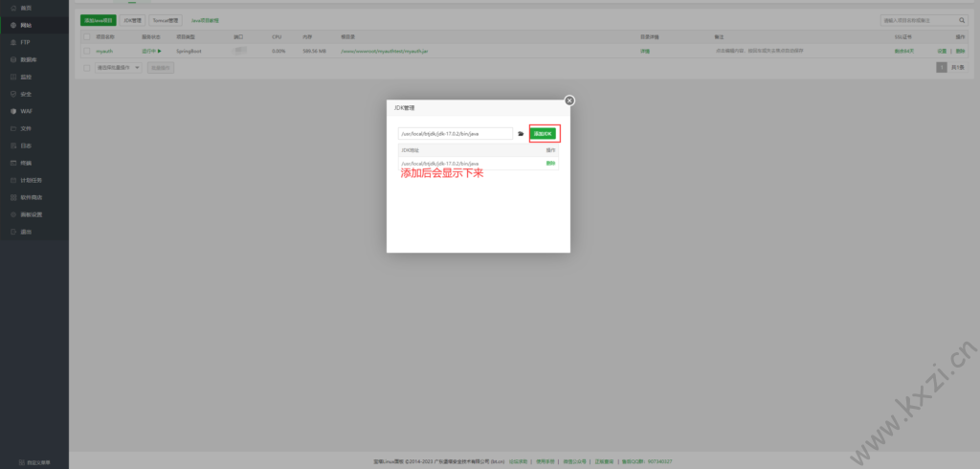Delete the myauth project via 删除

pyautogui.click(x=960, y=51)
